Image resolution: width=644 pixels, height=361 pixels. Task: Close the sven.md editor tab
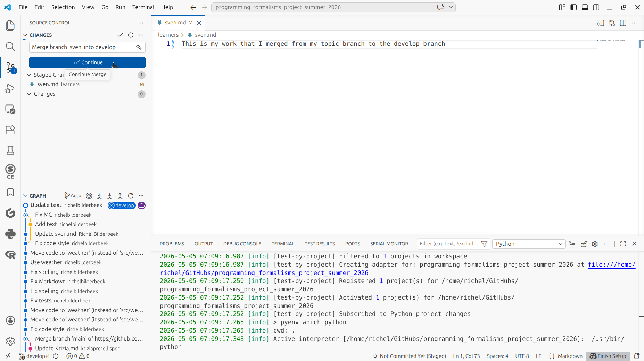(199, 23)
